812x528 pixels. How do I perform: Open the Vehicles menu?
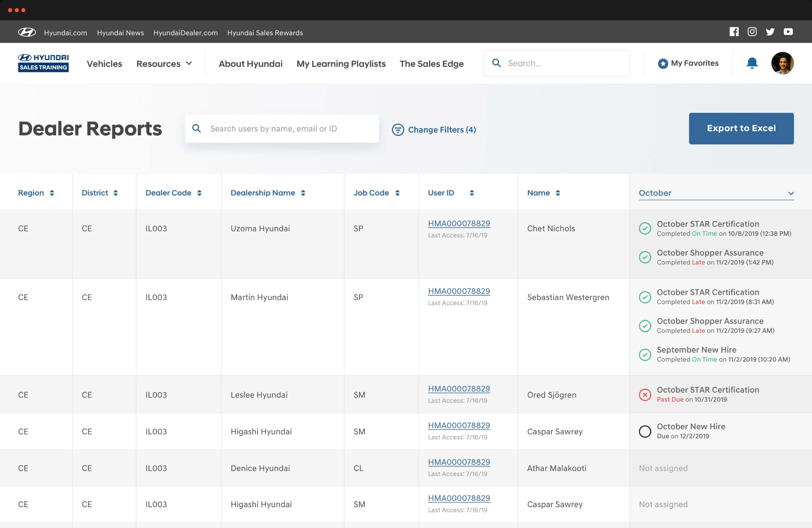pyautogui.click(x=104, y=63)
